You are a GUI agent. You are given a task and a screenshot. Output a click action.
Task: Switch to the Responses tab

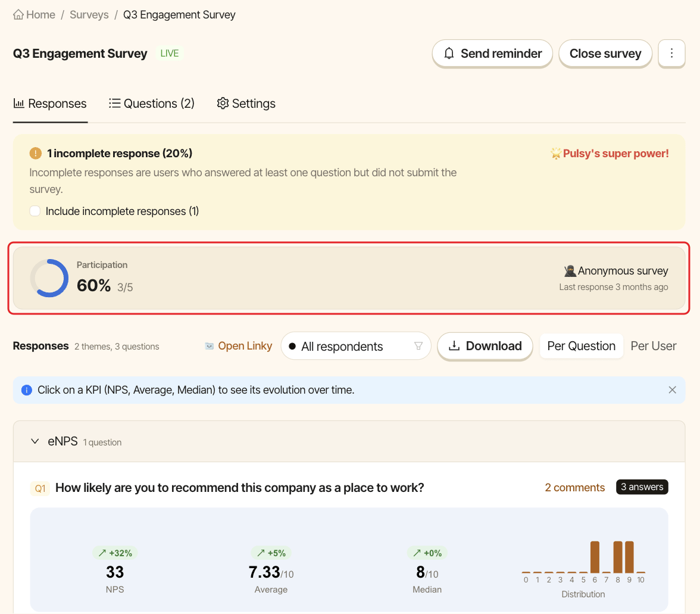coord(50,104)
